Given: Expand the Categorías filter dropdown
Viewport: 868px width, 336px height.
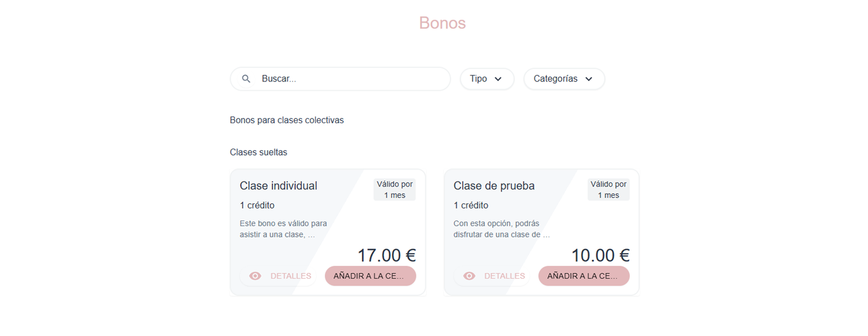Looking at the screenshot, I should click(x=563, y=79).
